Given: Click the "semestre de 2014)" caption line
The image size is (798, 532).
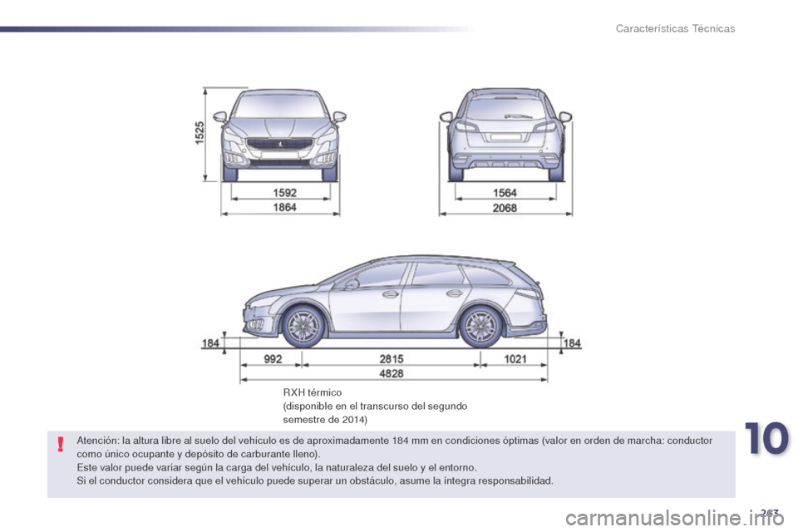Looking at the screenshot, I should (x=325, y=420).
